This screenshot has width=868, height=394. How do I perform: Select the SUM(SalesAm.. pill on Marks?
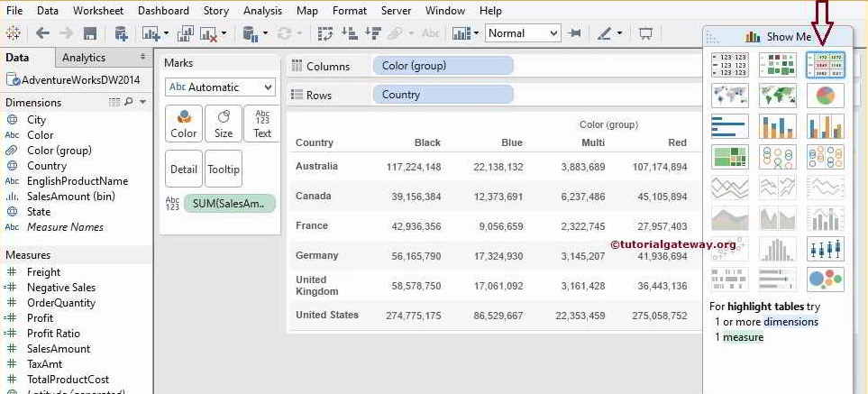click(229, 203)
